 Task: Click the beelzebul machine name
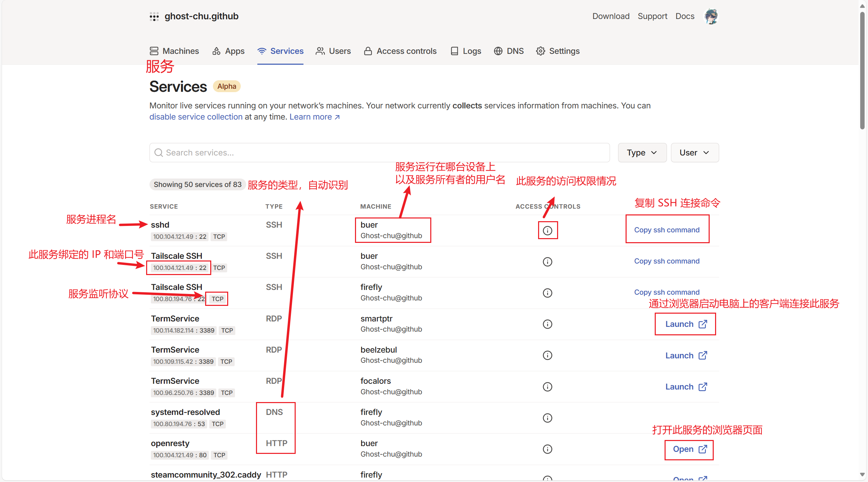pos(379,350)
